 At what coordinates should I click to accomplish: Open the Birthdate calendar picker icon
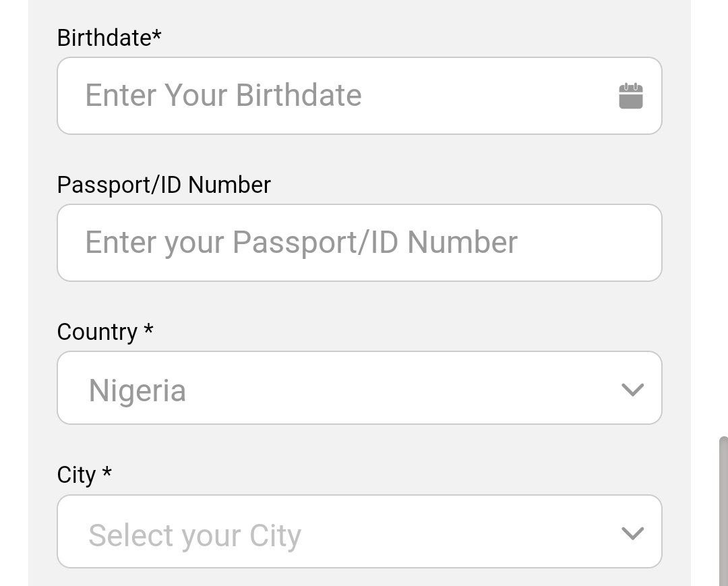pos(630,96)
